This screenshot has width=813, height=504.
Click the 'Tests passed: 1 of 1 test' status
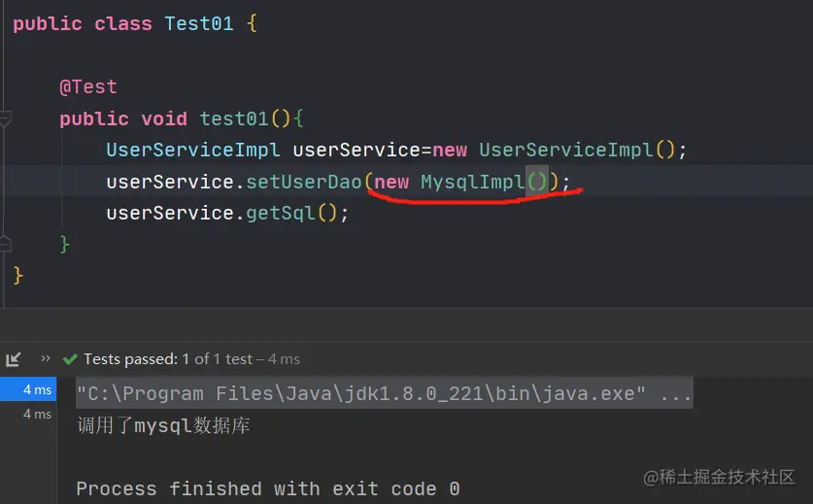(x=178, y=359)
